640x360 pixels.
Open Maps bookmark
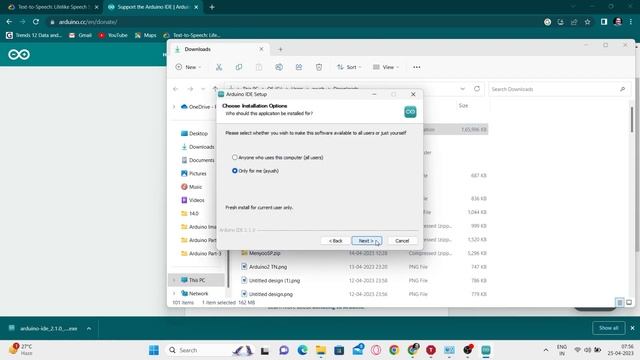click(x=146, y=36)
